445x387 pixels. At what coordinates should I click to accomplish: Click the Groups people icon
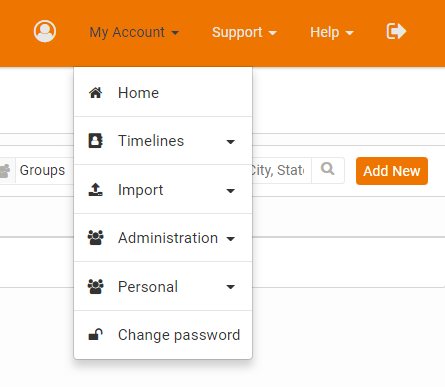pos(4,171)
